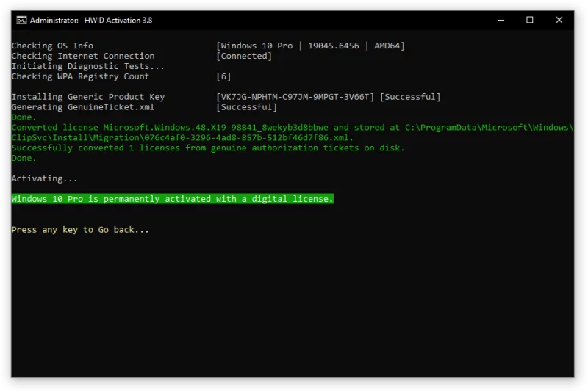The image size is (588, 392).
Task: Click the 'Press any key to Go back...' prompt
Action: click(x=80, y=230)
